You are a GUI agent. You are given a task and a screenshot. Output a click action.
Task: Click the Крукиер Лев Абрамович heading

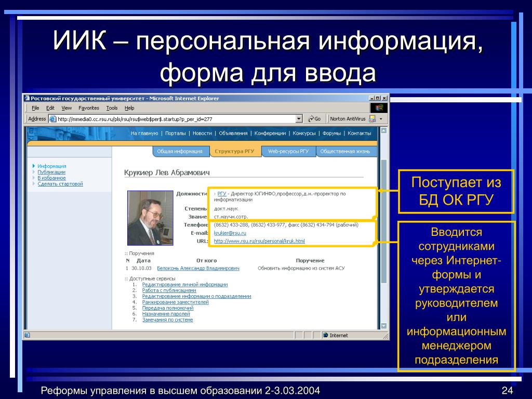(x=167, y=172)
